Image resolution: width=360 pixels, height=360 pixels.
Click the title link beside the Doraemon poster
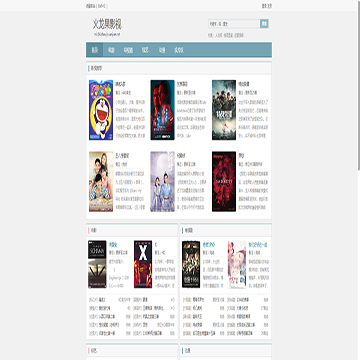coord(120,83)
